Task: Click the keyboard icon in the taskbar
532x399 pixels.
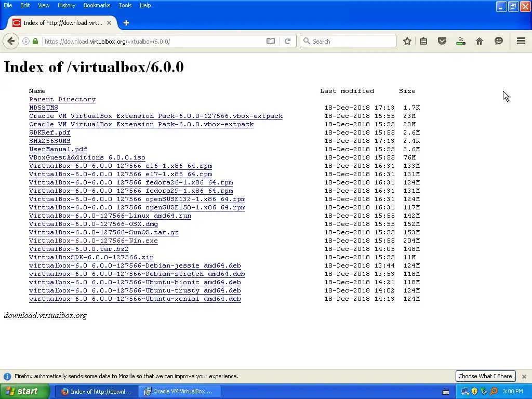Action: click(x=446, y=392)
